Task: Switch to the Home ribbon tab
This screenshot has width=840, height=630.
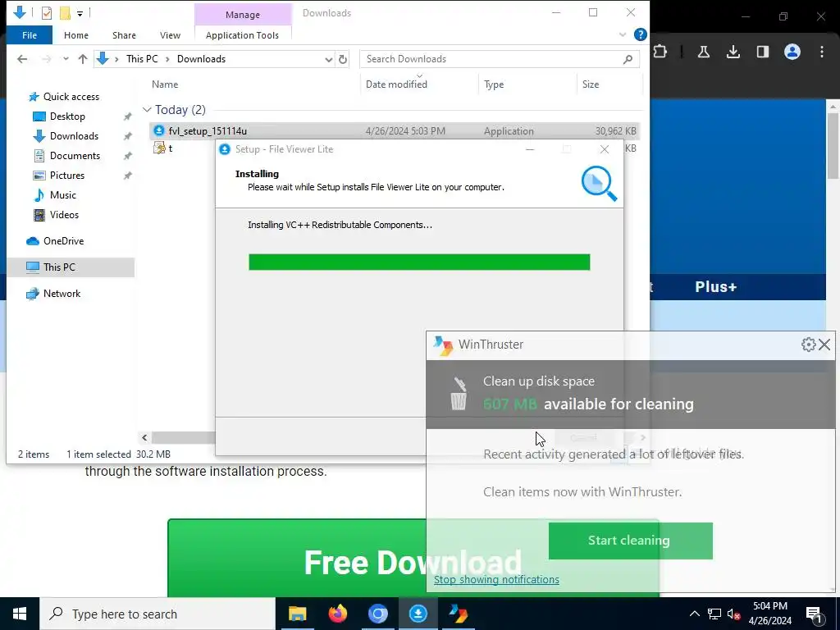Action: (x=76, y=35)
